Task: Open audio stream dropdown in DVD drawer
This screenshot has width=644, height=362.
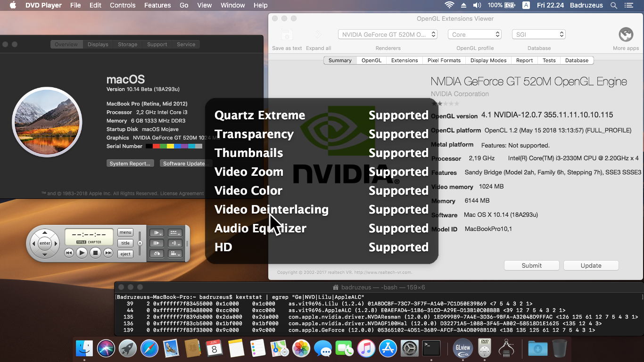Action: pos(175,243)
